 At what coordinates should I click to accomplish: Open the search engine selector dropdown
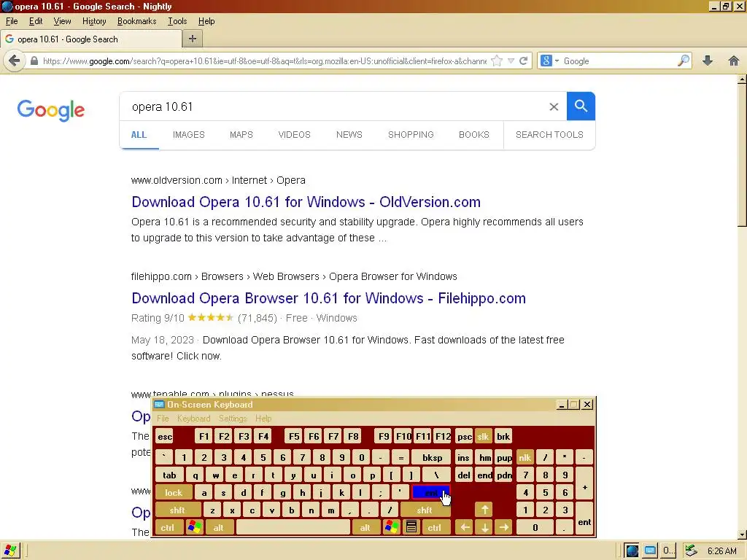tap(550, 61)
